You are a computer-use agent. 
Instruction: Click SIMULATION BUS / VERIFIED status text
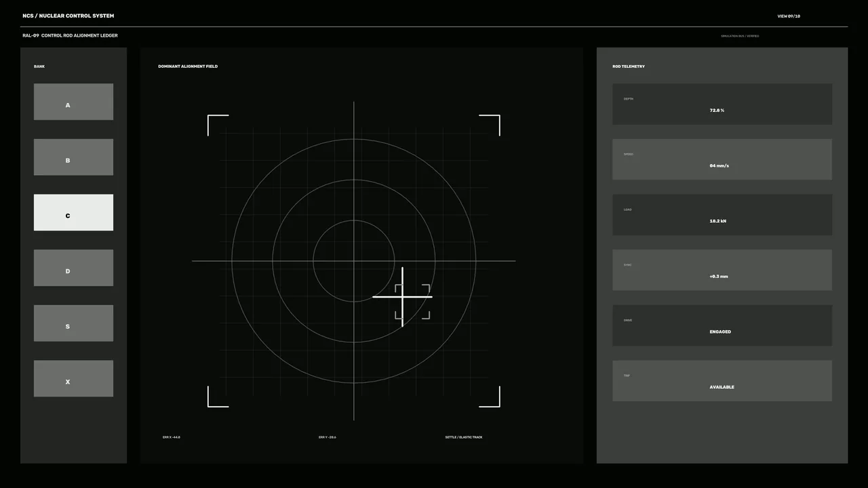pyautogui.click(x=740, y=36)
